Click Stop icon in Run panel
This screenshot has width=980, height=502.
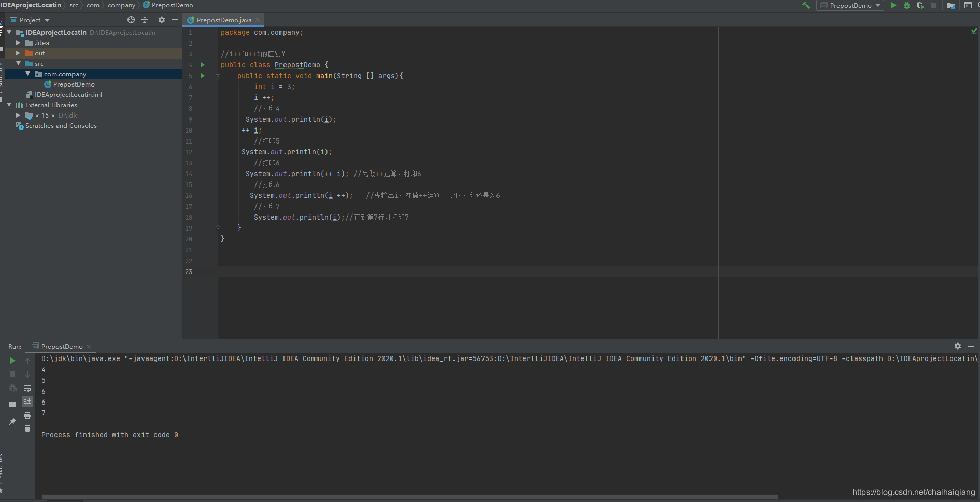tap(12, 374)
